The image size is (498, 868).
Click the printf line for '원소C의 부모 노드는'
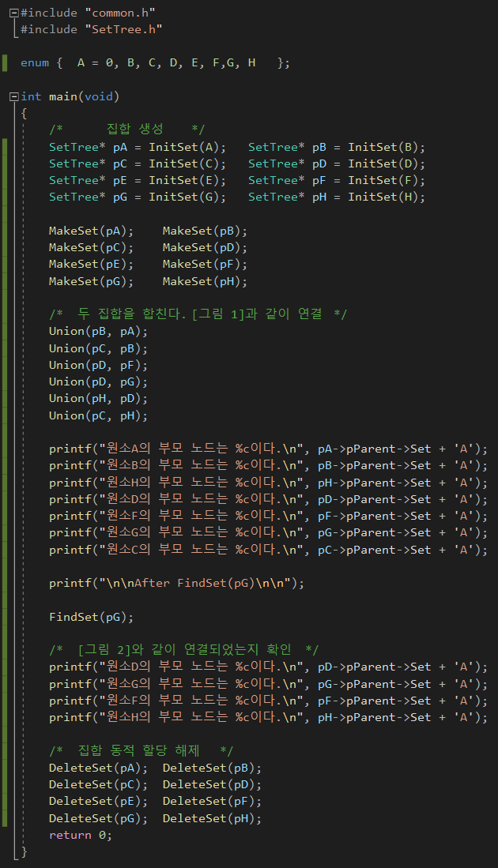269,550
